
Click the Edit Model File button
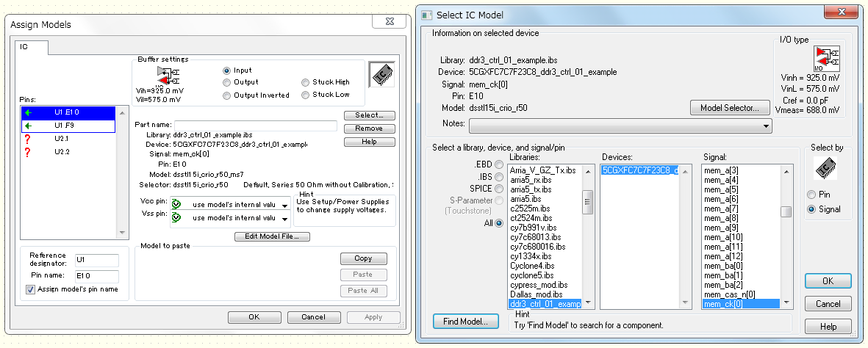[272, 236]
